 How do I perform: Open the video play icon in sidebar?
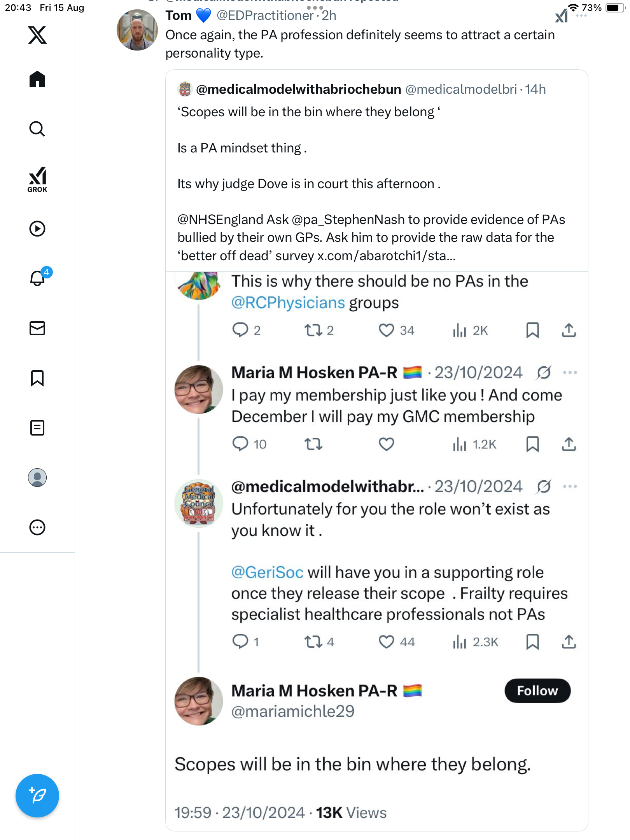pyautogui.click(x=37, y=229)
